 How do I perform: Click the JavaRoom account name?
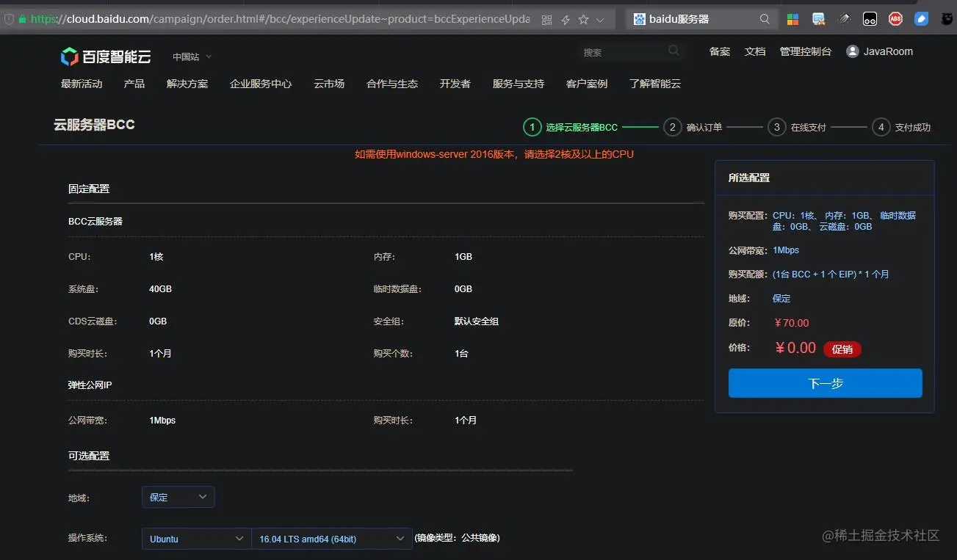pos(888,51)
